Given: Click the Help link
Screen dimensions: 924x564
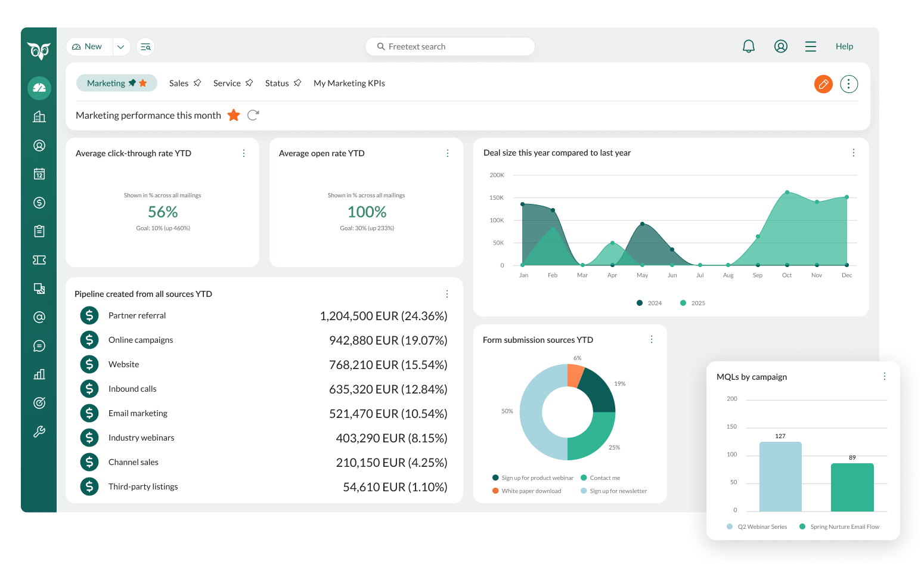Looking at the screenshot, I should 844,47.
